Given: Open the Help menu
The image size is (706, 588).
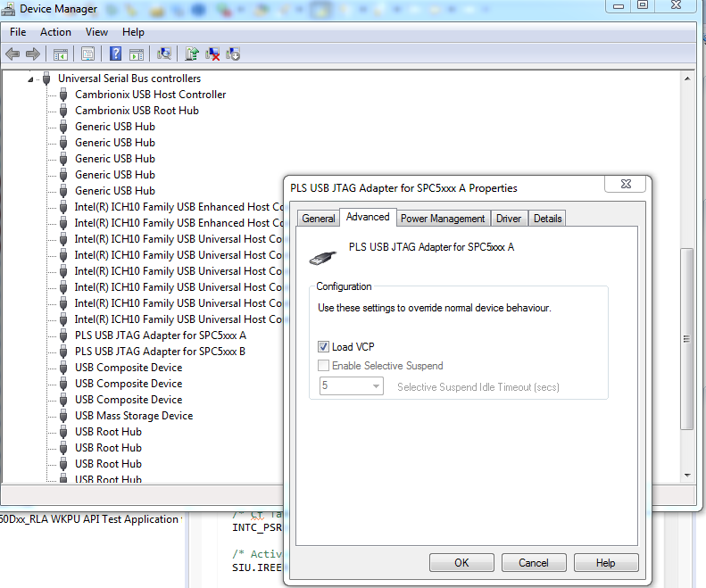Looking at the screenshot, I should pyautogui.click(x=133, y=32).
